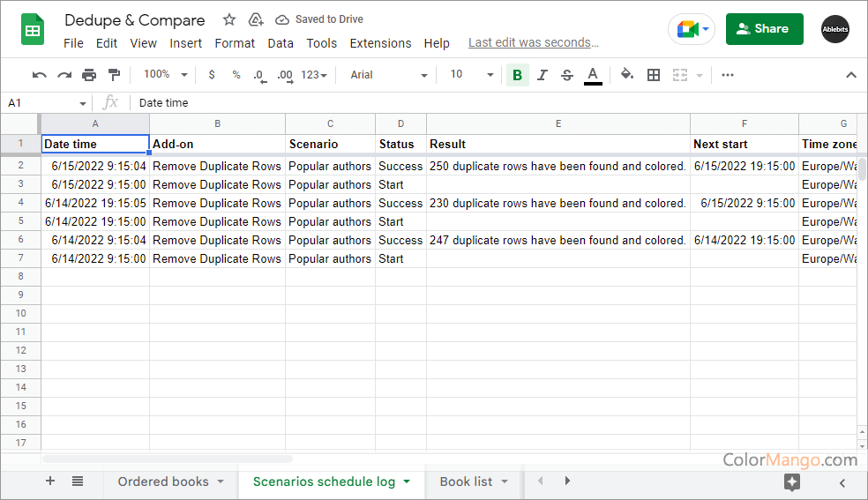Select the paint format roller icon
This screenshot has height=500, width=868.
[x=114, y=75]
